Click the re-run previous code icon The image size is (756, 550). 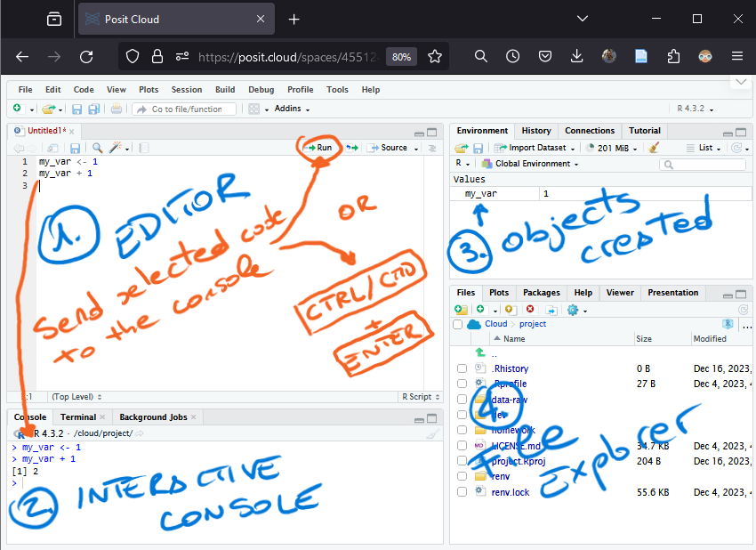pyautogui.click(x=352, y=148)
